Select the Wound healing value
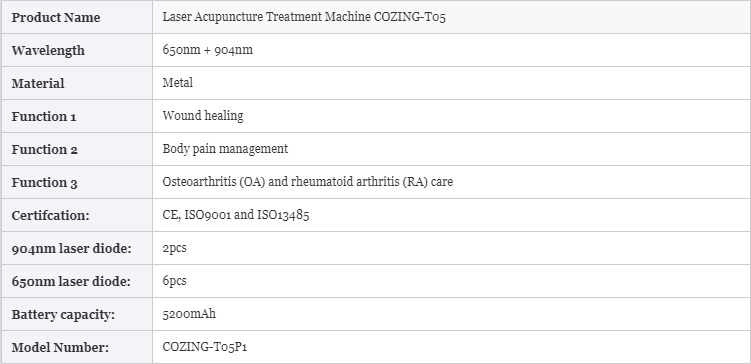 click(x=203, y=116)
